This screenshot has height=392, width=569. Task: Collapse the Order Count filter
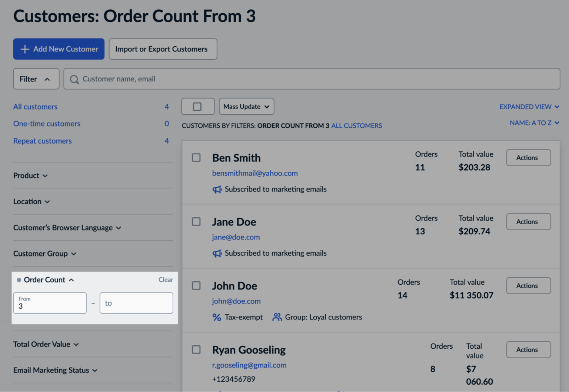(x=71, y=279)
